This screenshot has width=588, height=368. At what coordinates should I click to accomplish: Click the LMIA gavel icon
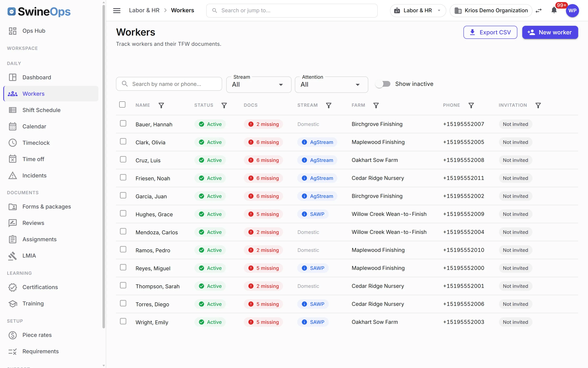click(13, 256)
